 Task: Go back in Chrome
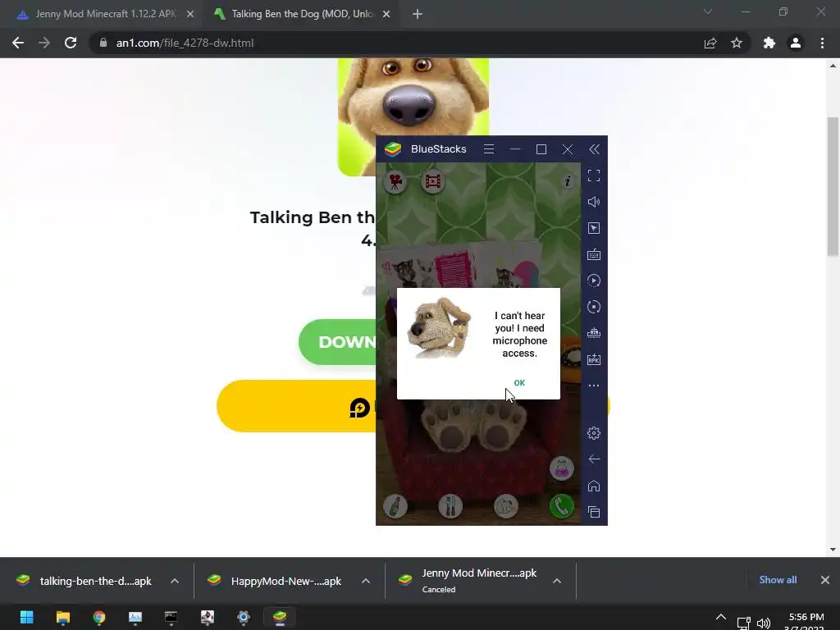[18, 43]
